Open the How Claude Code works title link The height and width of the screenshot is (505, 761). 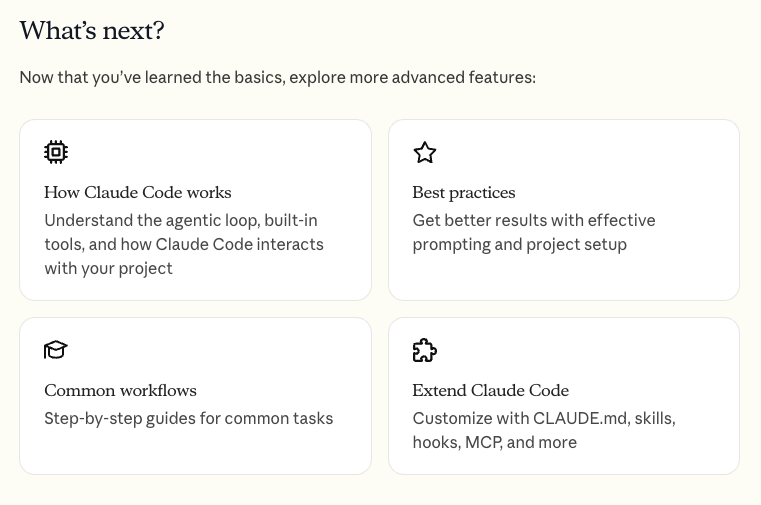(138, 193)
